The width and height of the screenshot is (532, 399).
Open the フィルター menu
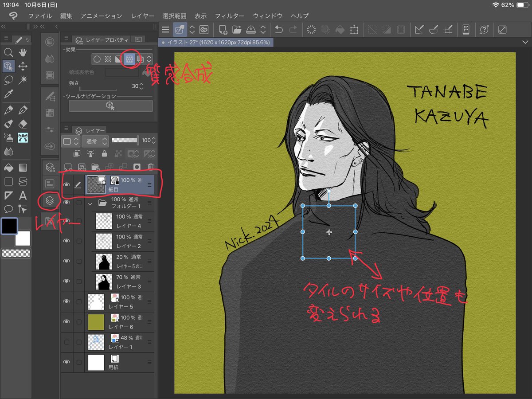tap(230, 16)
